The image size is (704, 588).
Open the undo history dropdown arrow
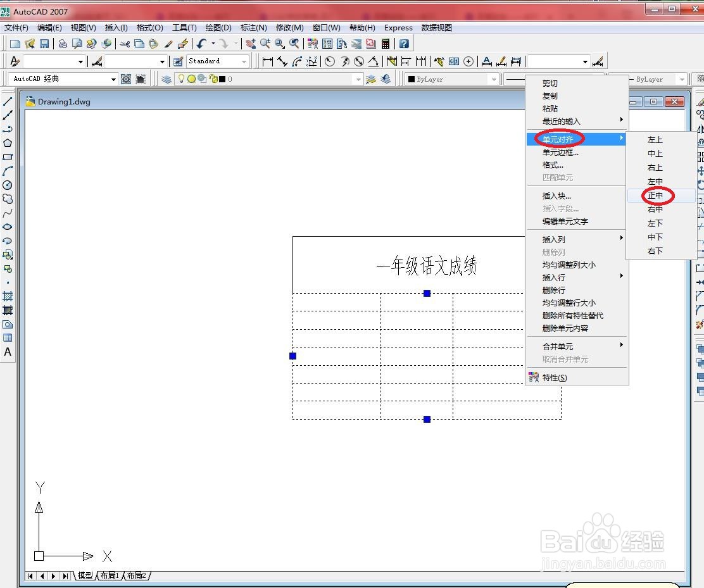point(213,44)
